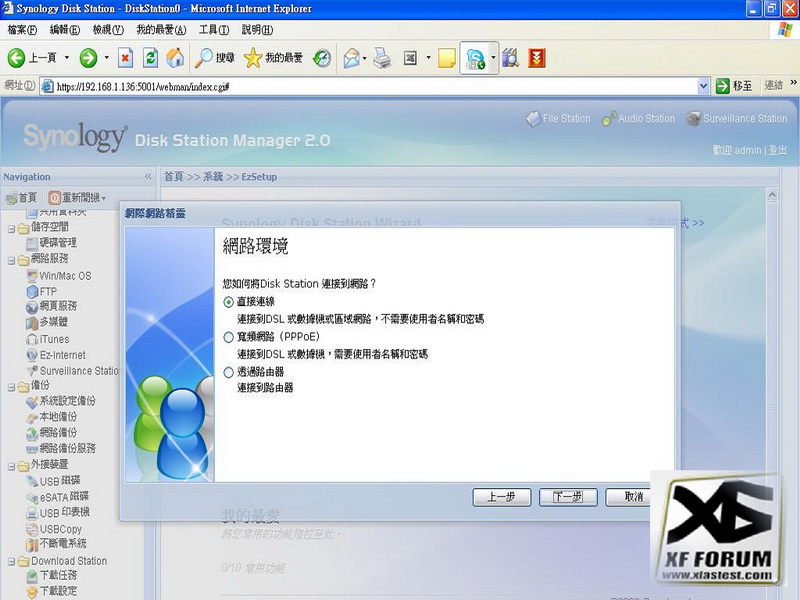Go back with the IE Back arrow
800x600 pixels.
(16, 58)
